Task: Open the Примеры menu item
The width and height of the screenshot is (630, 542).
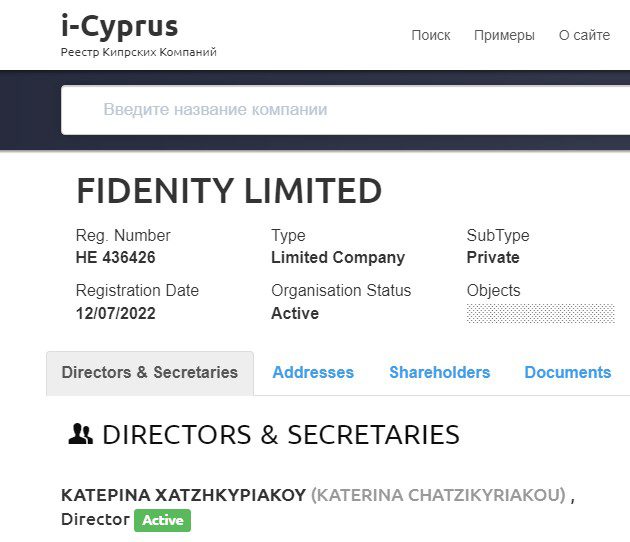Action: [504, 35]
